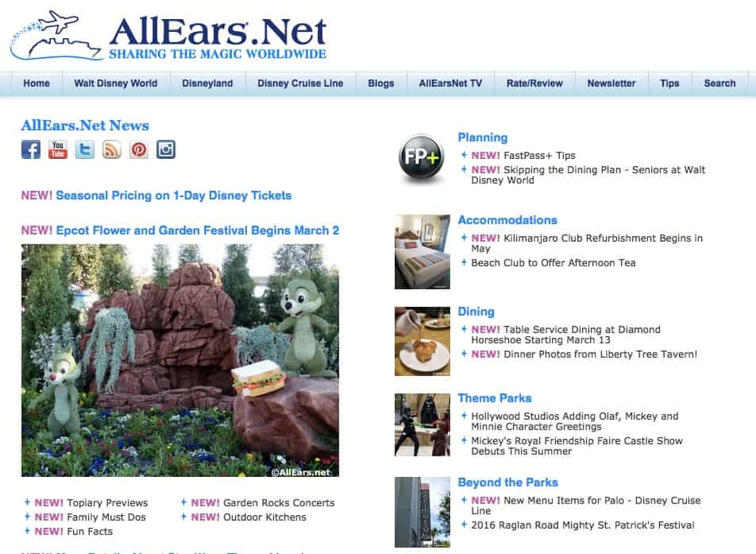Open Mickey's Royal Friendship Faire link
The height and width of the screenshot is (554, 756).
577,446
